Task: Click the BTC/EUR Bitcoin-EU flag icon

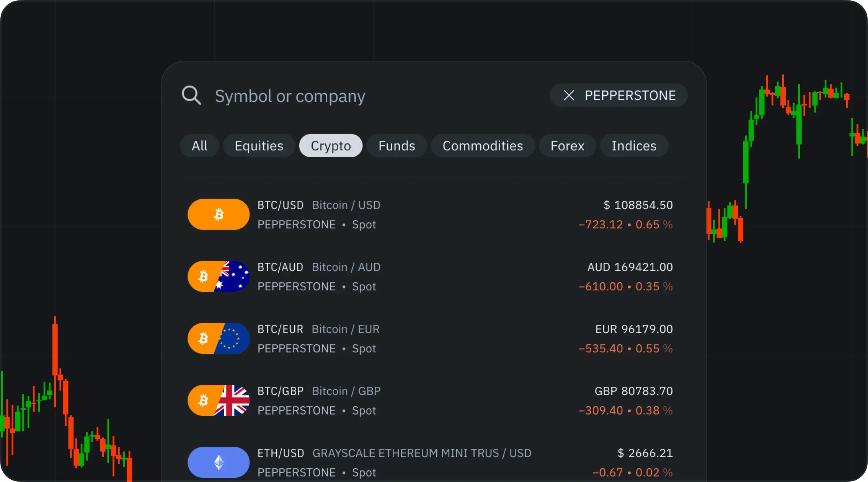Action: pyautogui.click(x=219, y=338)
